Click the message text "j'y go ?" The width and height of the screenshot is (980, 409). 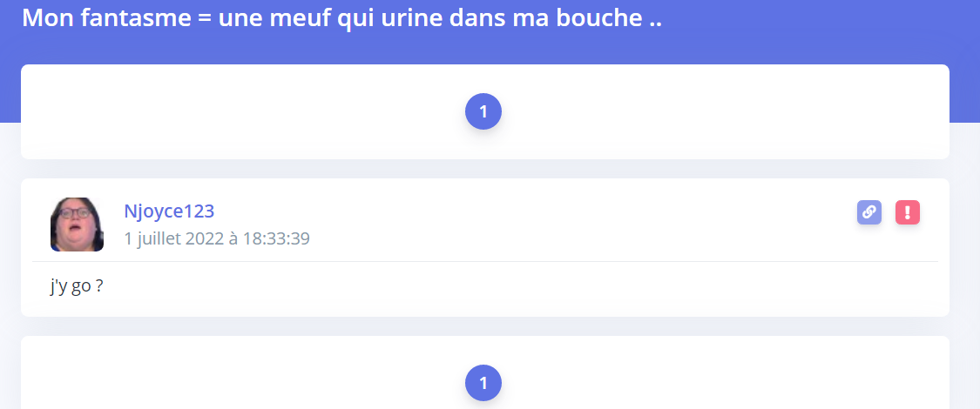[x=77, y=286]
